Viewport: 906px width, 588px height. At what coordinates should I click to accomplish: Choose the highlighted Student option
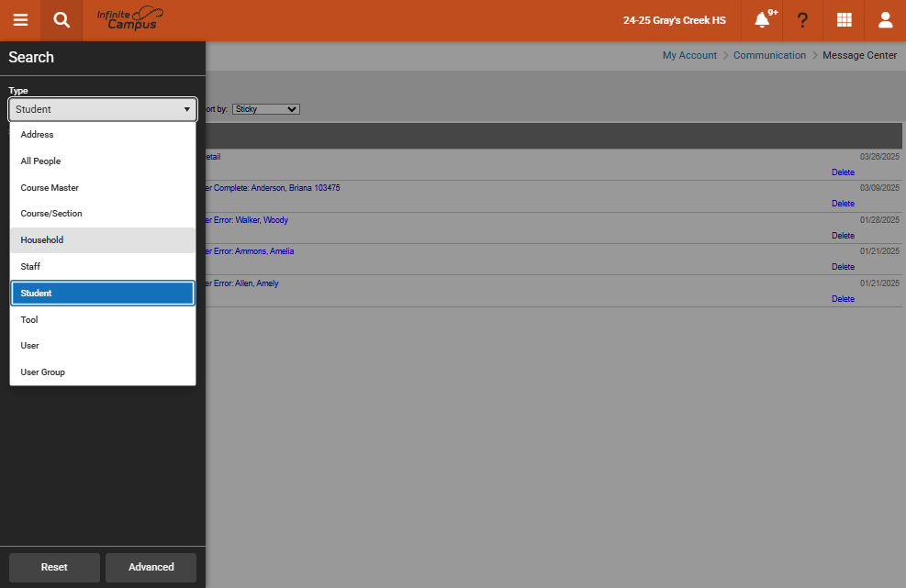coord(103,293)
